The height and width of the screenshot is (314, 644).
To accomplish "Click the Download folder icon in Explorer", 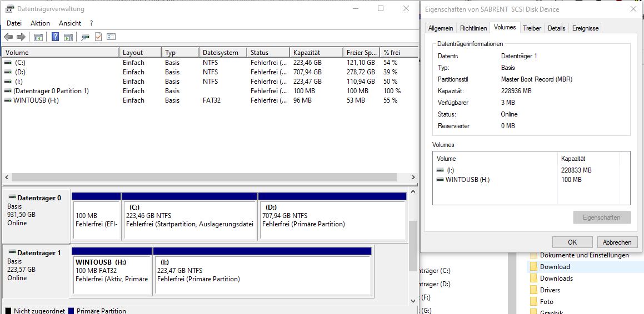I will (x=533, y=267).
